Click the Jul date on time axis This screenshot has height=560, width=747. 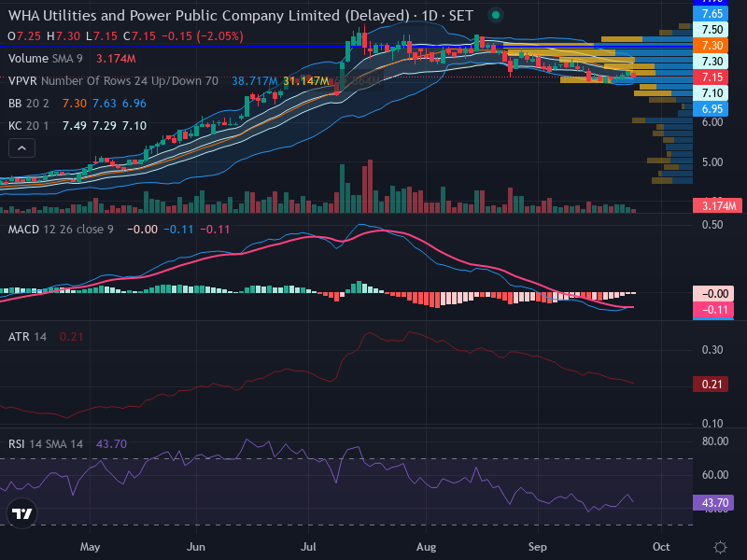[x=308, y=547]
